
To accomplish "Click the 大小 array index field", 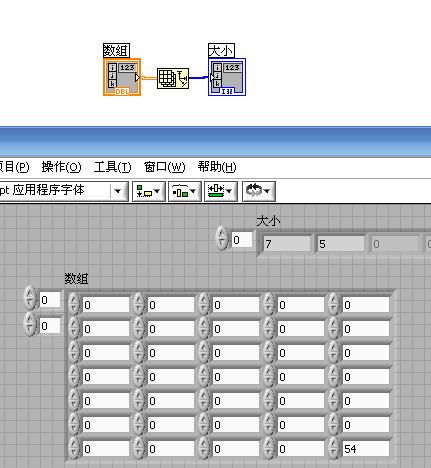I will click(x=241, y=240).
